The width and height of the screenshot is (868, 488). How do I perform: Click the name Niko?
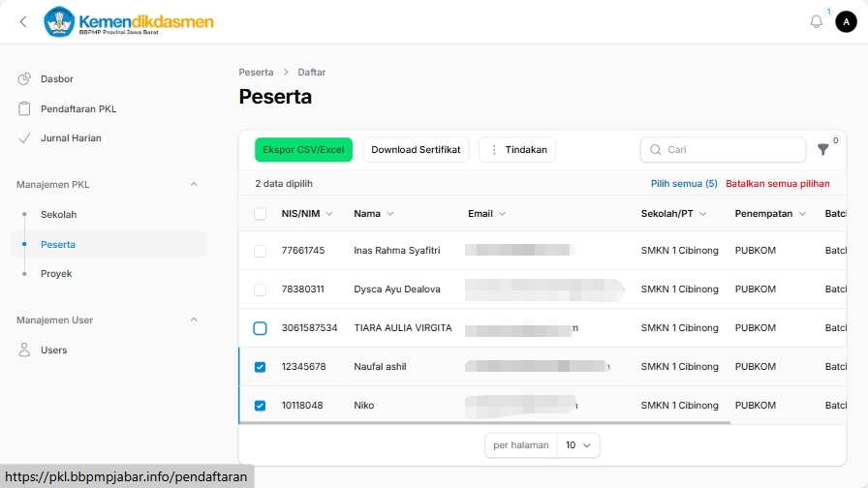tap(363, 406)
